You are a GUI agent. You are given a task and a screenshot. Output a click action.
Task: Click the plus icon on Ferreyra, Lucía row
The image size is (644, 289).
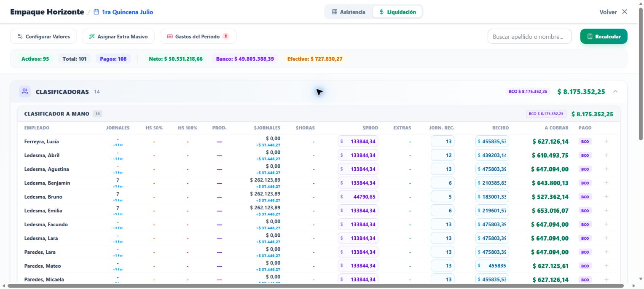(606, 142)
